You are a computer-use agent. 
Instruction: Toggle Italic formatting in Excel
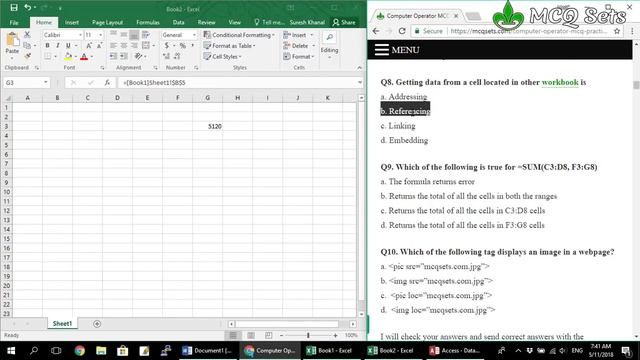[58, 45]
